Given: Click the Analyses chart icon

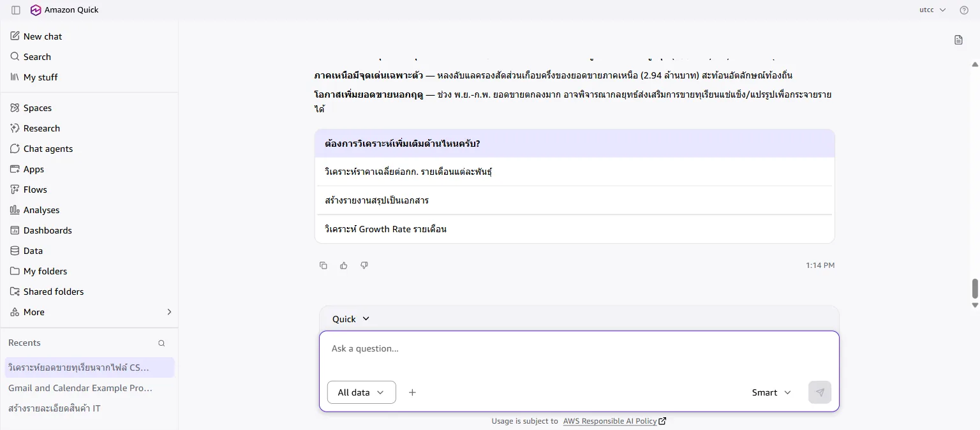Looking at the screenshot, I should click(15, 210).
